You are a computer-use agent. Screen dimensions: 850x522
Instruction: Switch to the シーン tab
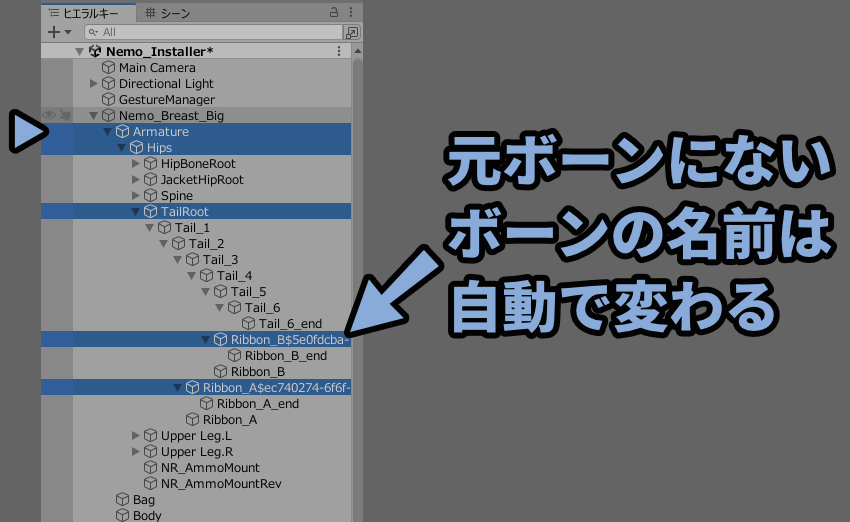168,13
